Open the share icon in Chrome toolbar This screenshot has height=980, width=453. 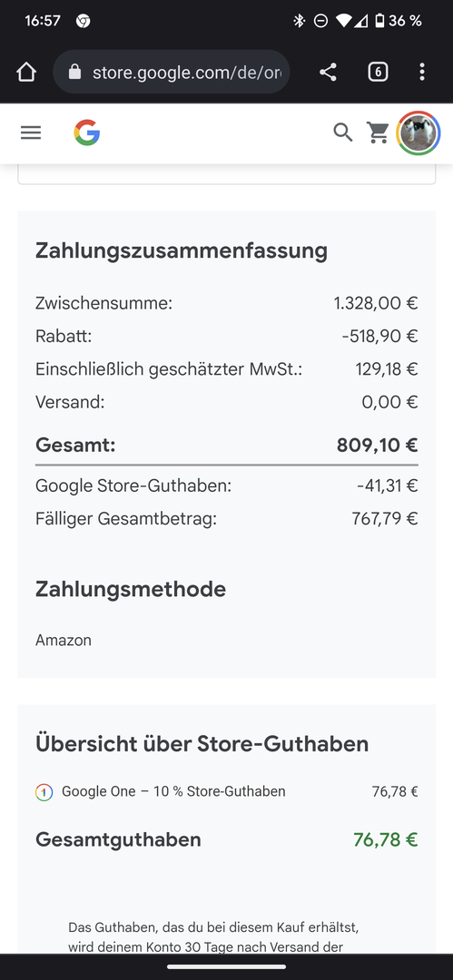328,73
